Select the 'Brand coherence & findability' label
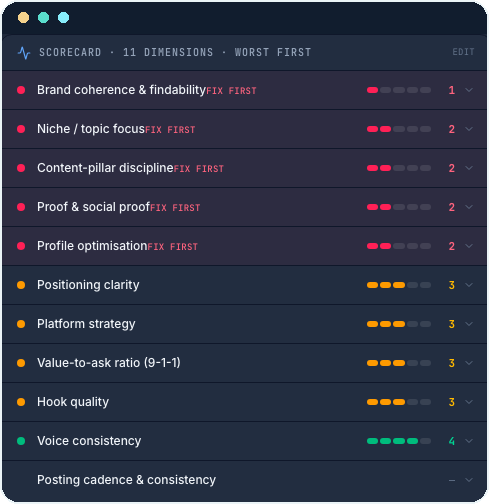The height and width of the screenshot is (504, 489). coord(121,90)
